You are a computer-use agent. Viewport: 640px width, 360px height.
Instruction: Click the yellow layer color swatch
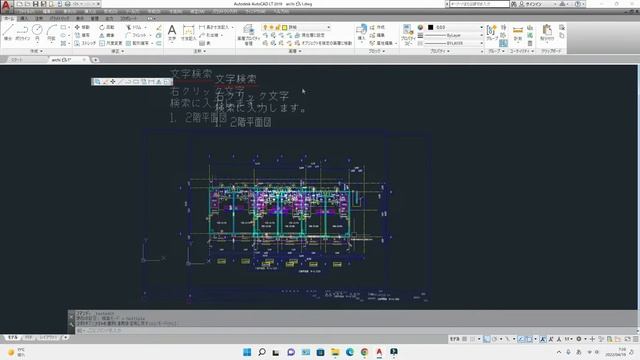coord(284,27)
